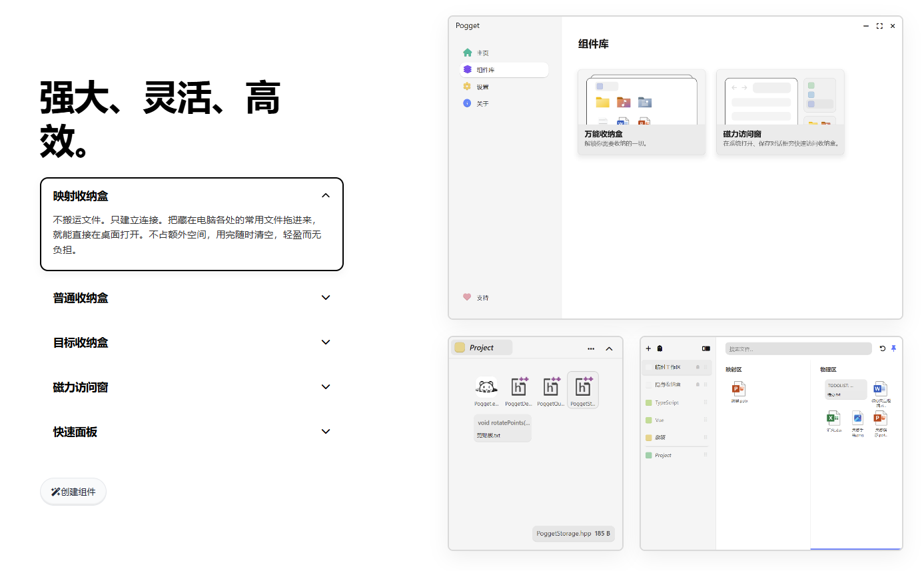924x571 pixels.
Task: Select 组件库 in the Pogget sidebar
Action: (x=504, y=70)
